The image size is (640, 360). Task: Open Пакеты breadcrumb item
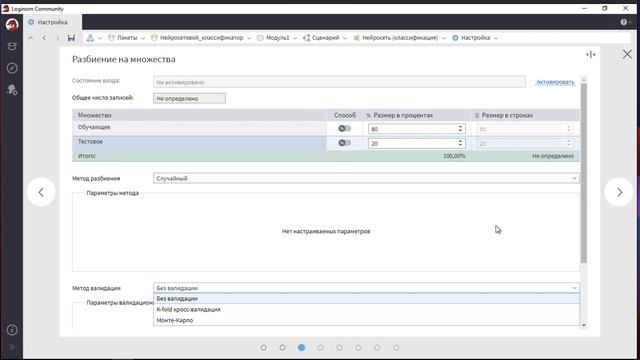[127, 38]
